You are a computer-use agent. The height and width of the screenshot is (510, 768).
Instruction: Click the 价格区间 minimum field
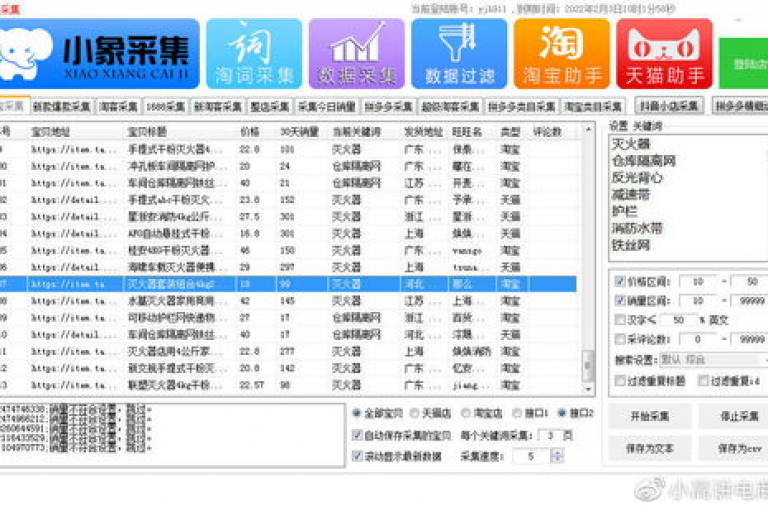[698, 282]
